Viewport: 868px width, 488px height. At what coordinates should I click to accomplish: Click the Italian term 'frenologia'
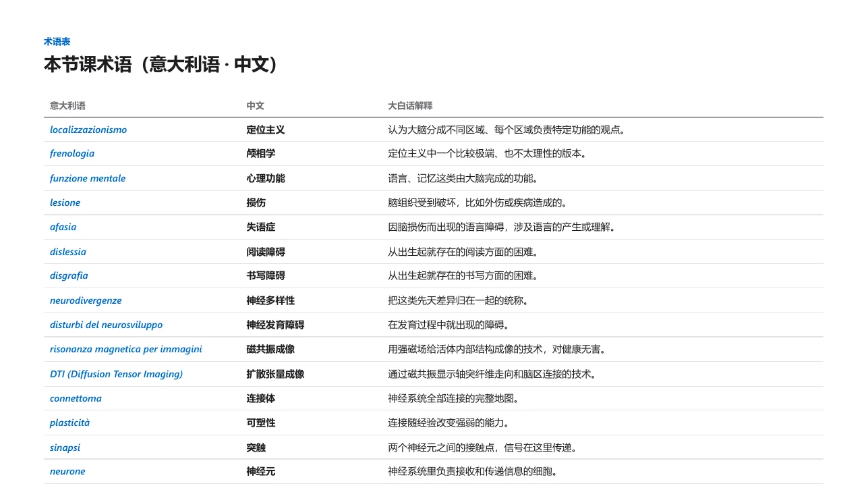(x=72, y=153)
